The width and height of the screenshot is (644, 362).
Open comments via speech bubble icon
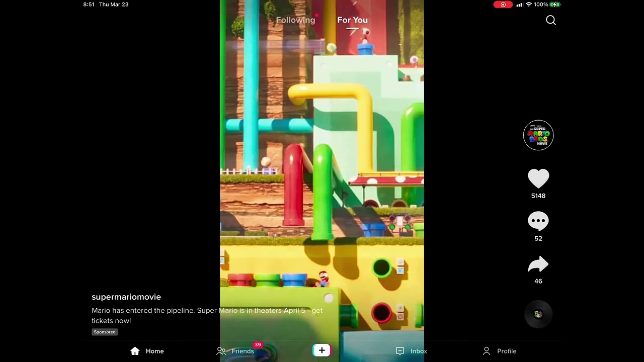pyautogui.click(x=538, y=221)
